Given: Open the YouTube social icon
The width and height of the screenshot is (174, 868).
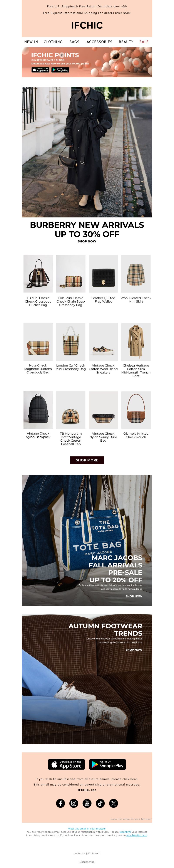Looking at the screenshot, I should 87,803.
